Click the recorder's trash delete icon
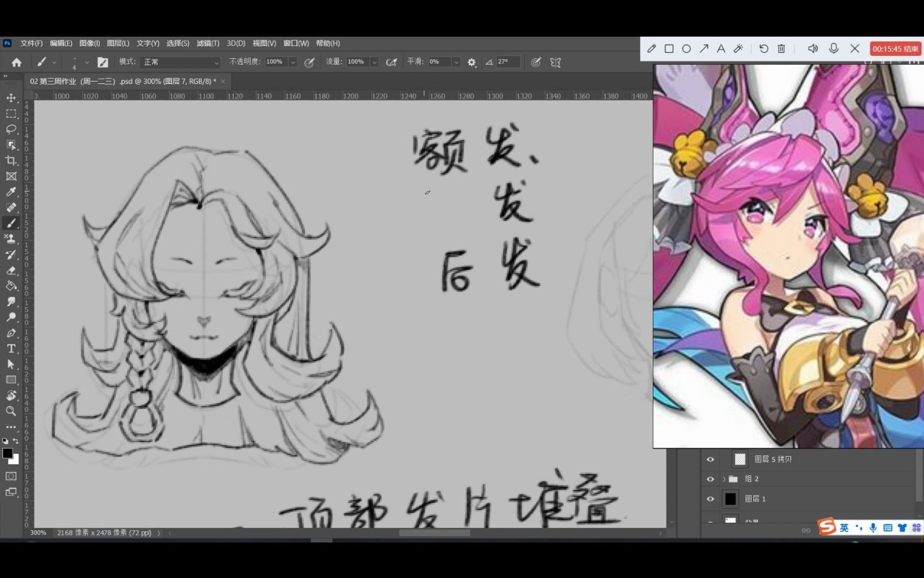Image resolution: width=924 pixels, height=578 pixels. 781,48
